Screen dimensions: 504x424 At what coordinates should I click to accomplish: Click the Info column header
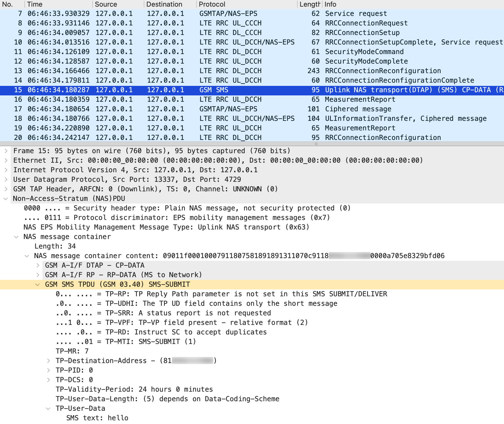[x=330, y=4]
